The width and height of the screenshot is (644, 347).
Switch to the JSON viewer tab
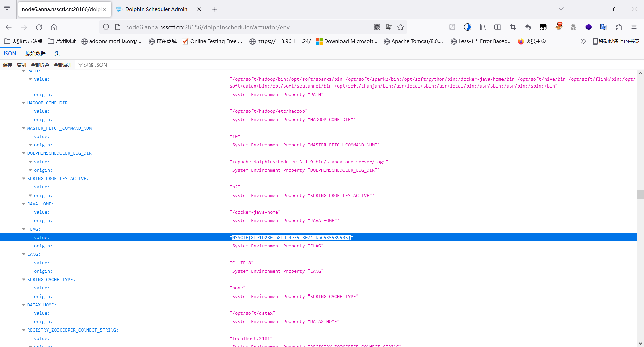(10, 54)
